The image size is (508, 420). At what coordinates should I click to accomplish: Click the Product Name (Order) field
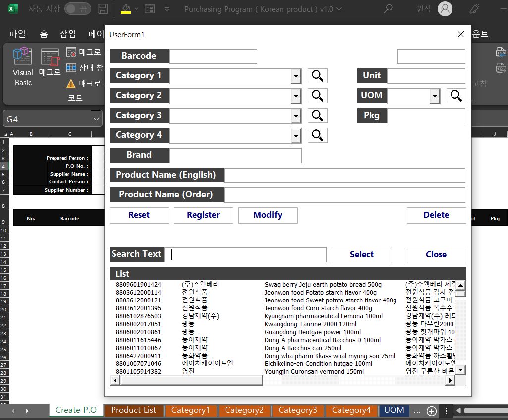tap(345, 195)
